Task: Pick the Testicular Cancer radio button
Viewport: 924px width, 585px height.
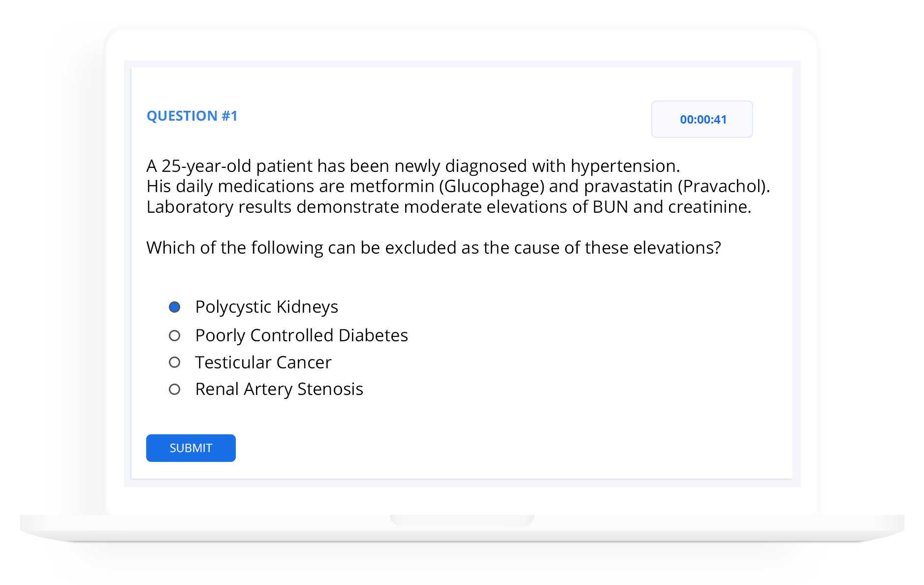Action: tap(174, 362)
